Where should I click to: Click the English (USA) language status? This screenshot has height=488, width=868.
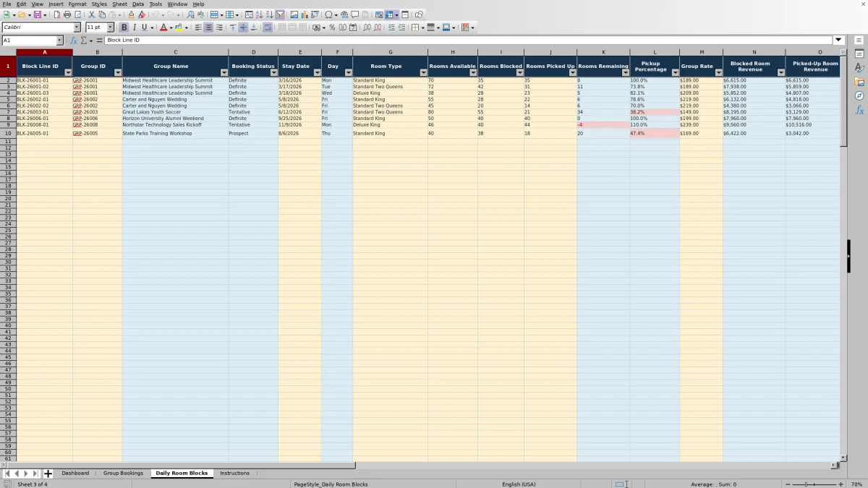point(519,484)
